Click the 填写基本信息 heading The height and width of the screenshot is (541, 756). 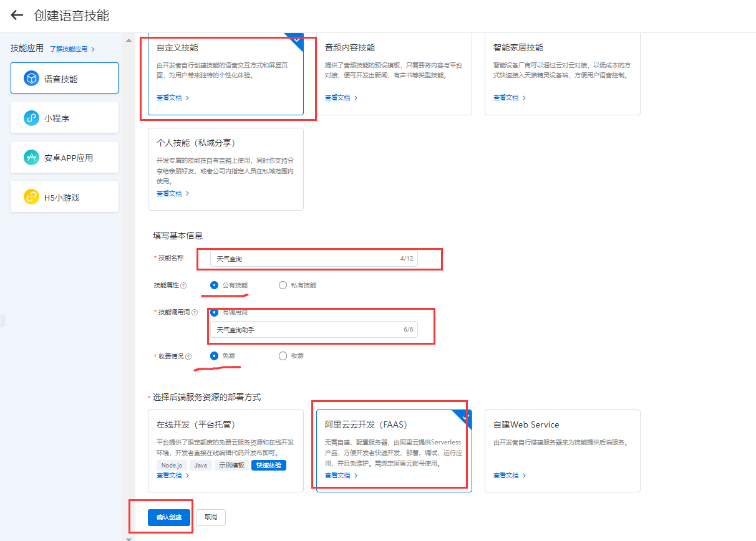178,236
